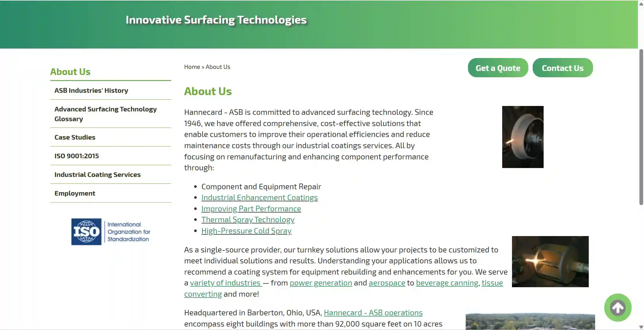The width and height of the screenshot is (644, 330).
Task: Click the Get a Quote button
Action: (x=498, y=68)
